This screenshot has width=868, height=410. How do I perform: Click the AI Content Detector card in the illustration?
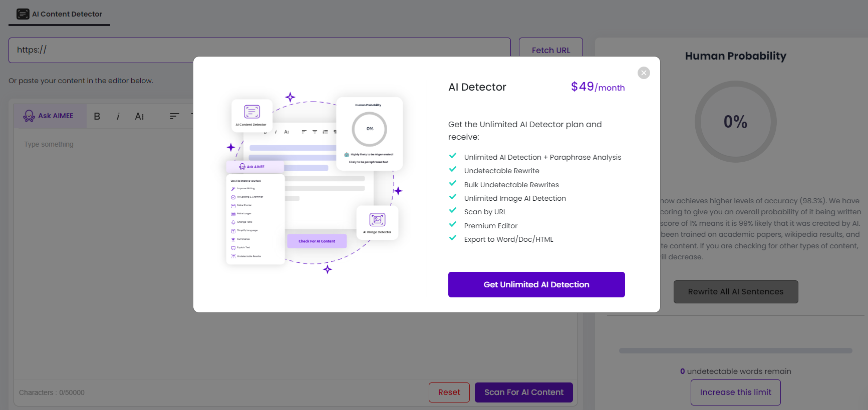(x=251, y=115)
